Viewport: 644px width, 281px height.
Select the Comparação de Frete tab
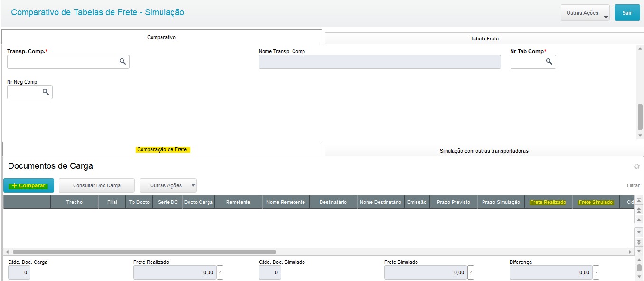point(162,149)
